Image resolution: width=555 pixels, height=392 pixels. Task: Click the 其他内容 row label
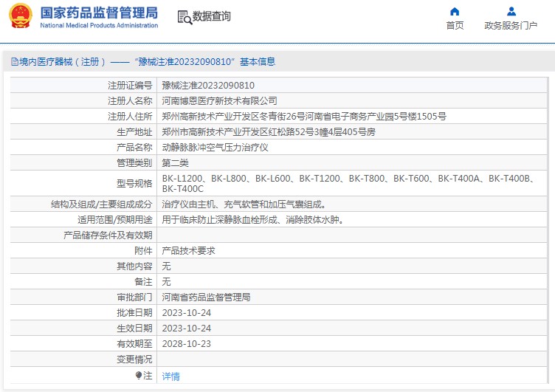point(134,267)
